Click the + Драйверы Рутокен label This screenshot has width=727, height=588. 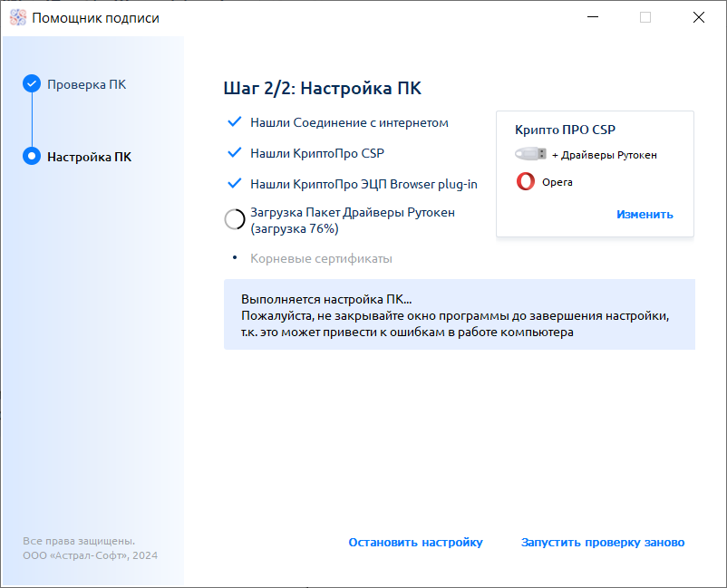pyautogui.click(x=604, y=155)
